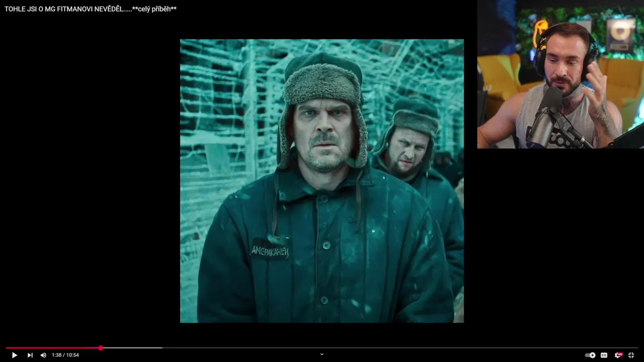644x362 pixels.
Task: Click the red progress bar scrubber
Action: point(101,348)
